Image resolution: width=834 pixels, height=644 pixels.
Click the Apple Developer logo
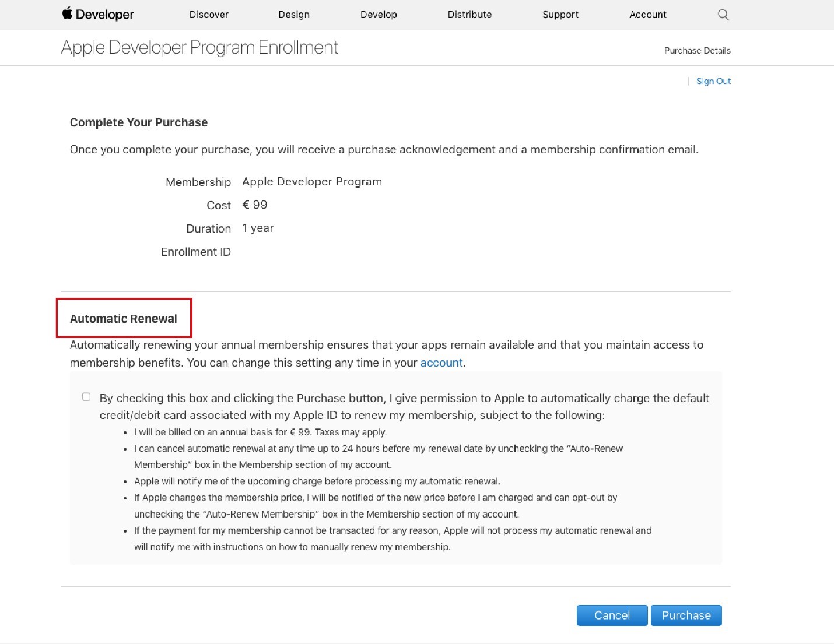pyautogui.click(x=98, y=14)
